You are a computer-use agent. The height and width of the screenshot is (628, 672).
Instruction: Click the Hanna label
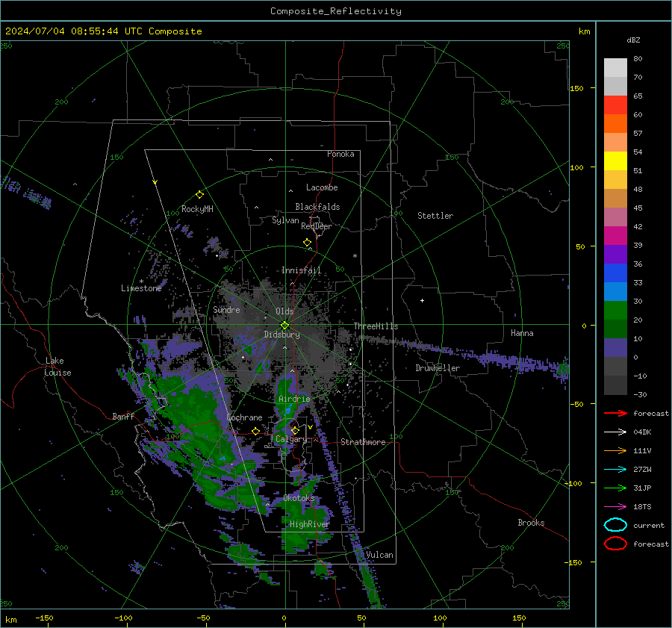pos(522,333)
